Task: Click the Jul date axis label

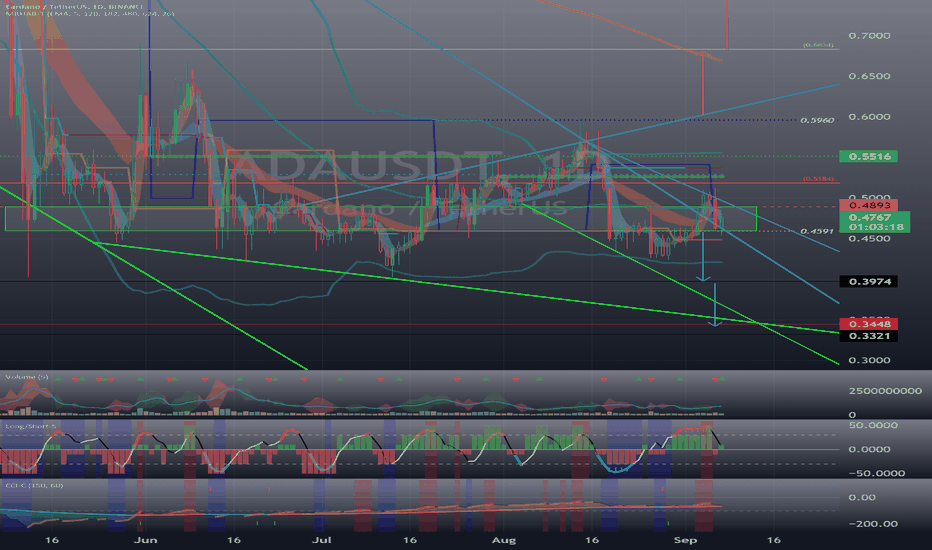Action: (322, 540)
